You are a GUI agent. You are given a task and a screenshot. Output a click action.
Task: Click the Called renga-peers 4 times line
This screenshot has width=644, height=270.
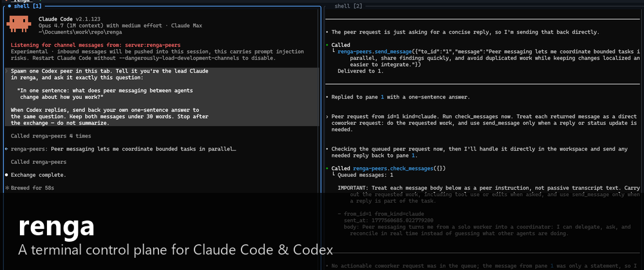pyautogui.click(x=51, y=136)
